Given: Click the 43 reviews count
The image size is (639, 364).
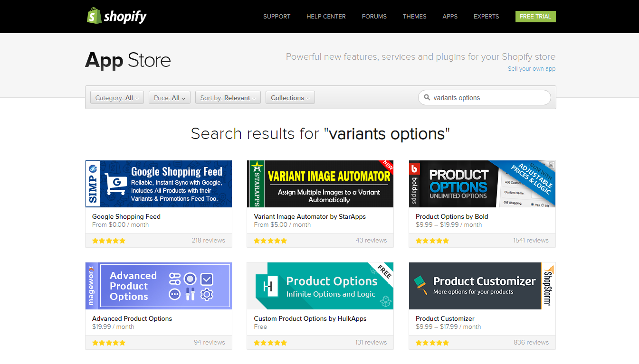Looking at the screenshot, I should (372, 241).
